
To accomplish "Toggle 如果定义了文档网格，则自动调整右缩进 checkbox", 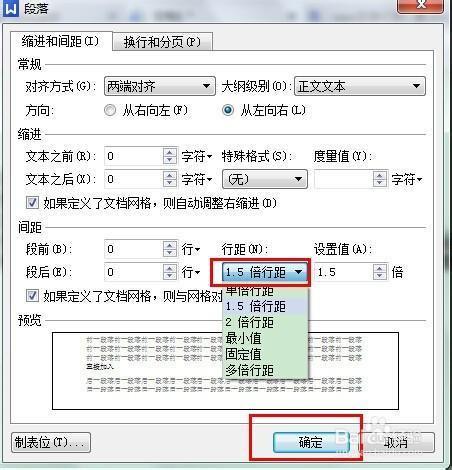I will click(x=32, y=202).
